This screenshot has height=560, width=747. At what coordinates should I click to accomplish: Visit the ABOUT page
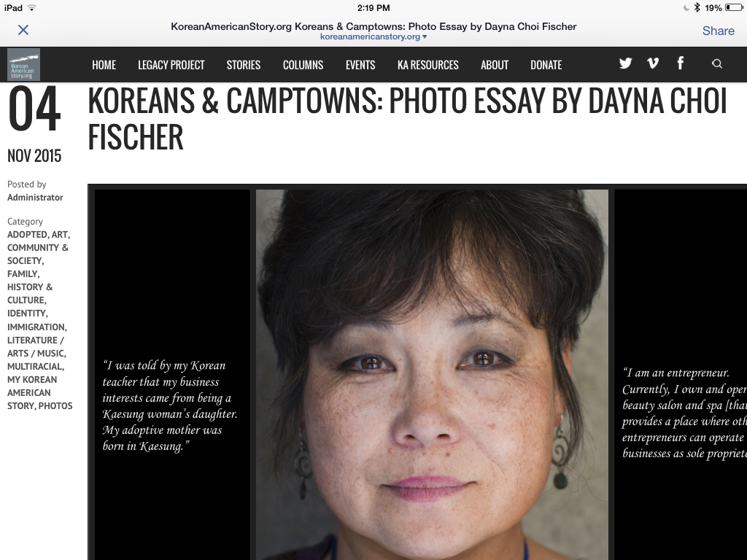point(495,65)
